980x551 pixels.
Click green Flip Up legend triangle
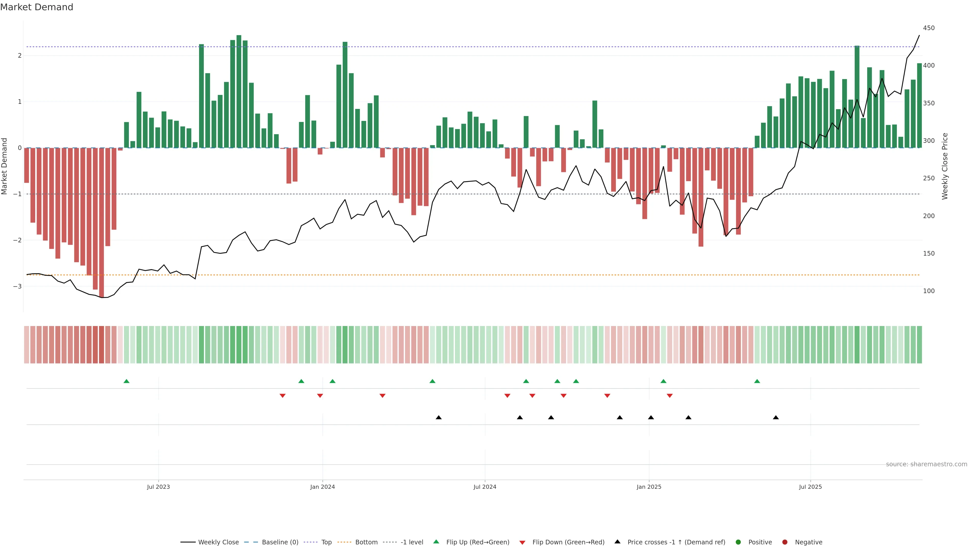point(436,542)
